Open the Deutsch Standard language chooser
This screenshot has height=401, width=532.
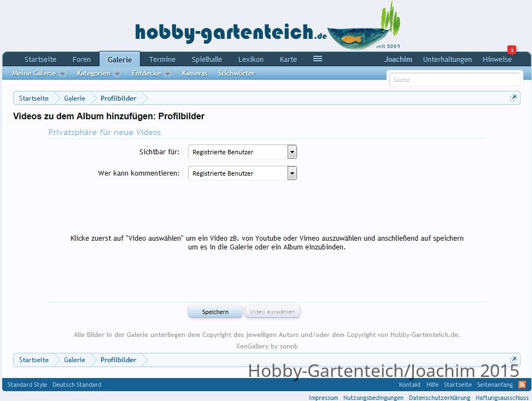pos(77,385)
